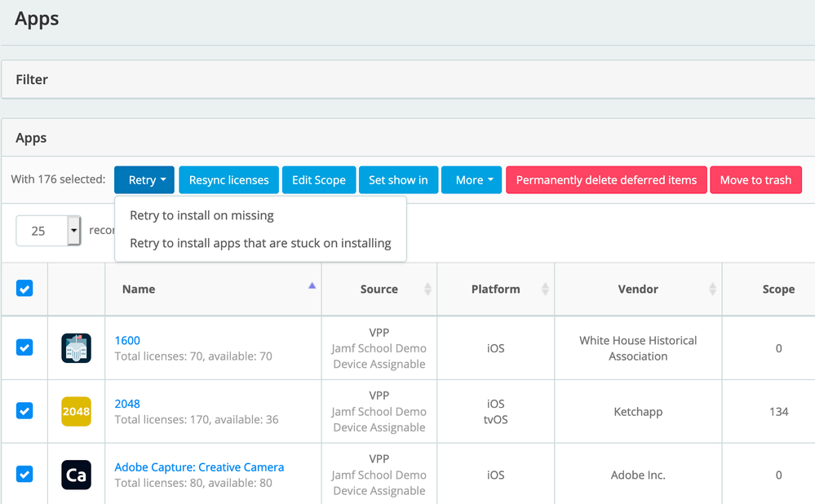Uncheck the Adobe Capture row checkbox
815x504 pixels.
24,474
